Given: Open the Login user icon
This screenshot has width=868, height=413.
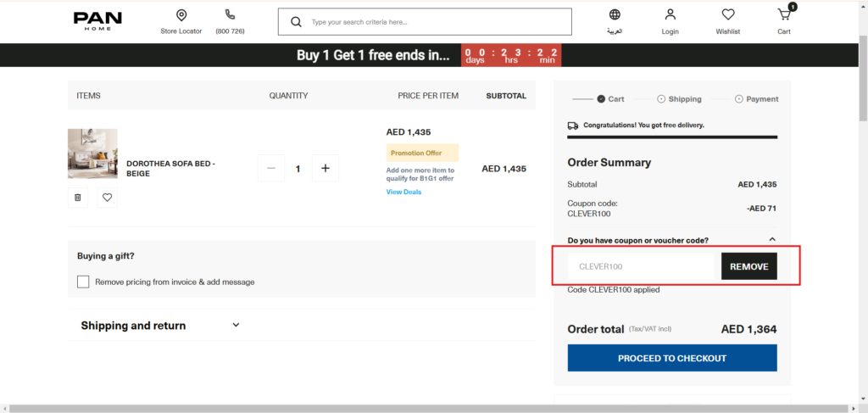Looking at the screenshot, I should coord(670,15).
